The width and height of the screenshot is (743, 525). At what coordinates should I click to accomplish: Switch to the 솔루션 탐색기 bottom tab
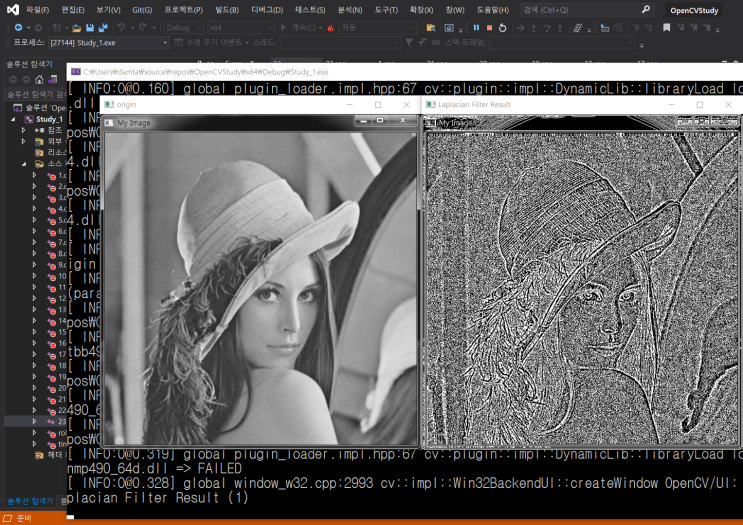tap(30, 501)
